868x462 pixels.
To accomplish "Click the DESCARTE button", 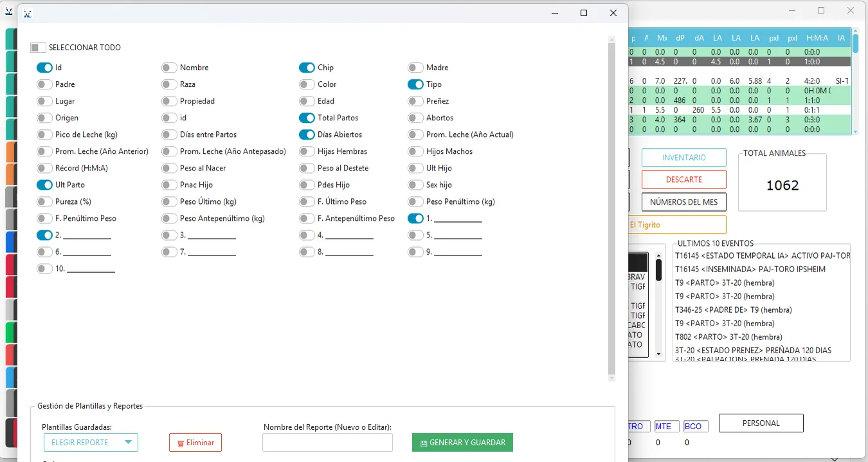I will (684, 180).
